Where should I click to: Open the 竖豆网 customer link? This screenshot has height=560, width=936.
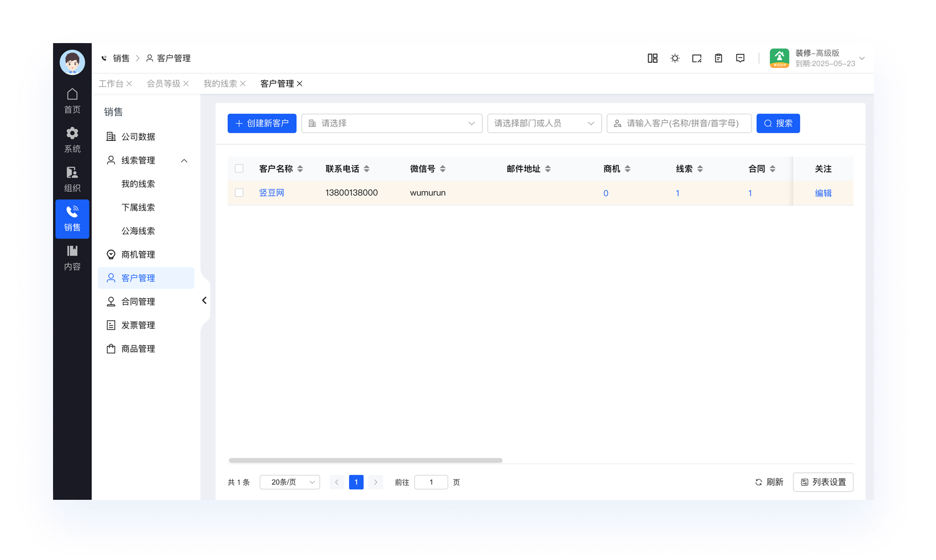pyautogui.click(x=272, y=193)
